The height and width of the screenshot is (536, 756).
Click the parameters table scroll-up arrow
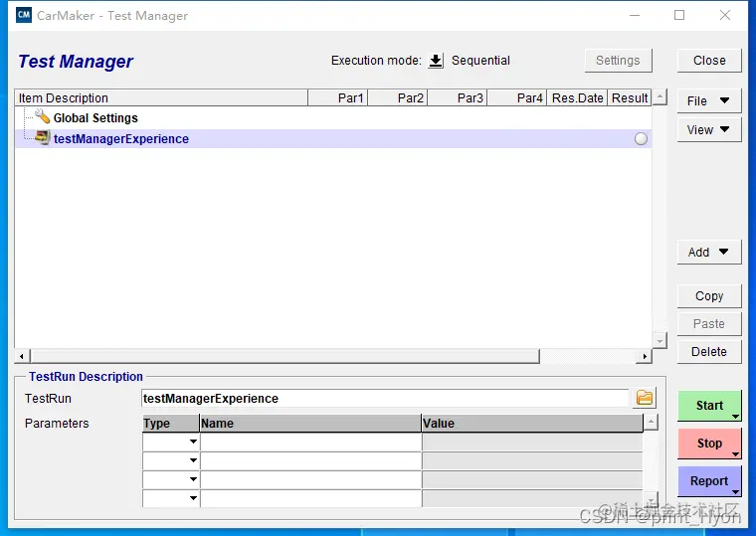point(651,423)
